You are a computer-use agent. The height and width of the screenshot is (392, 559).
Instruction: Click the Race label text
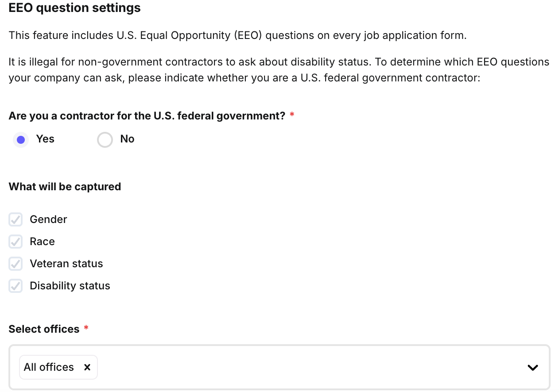pos(42,242)
